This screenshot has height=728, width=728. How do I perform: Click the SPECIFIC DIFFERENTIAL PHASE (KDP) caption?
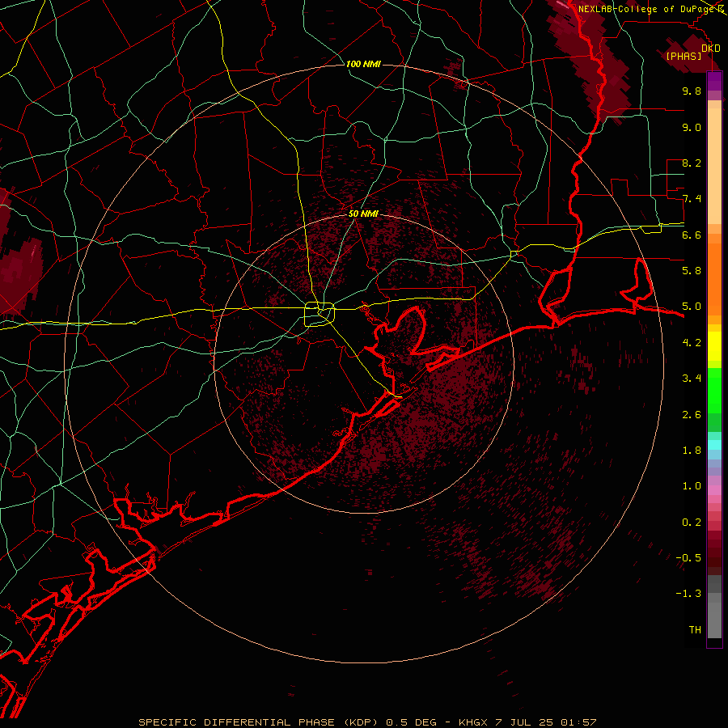pyautogui.click(x=258, y=722)
